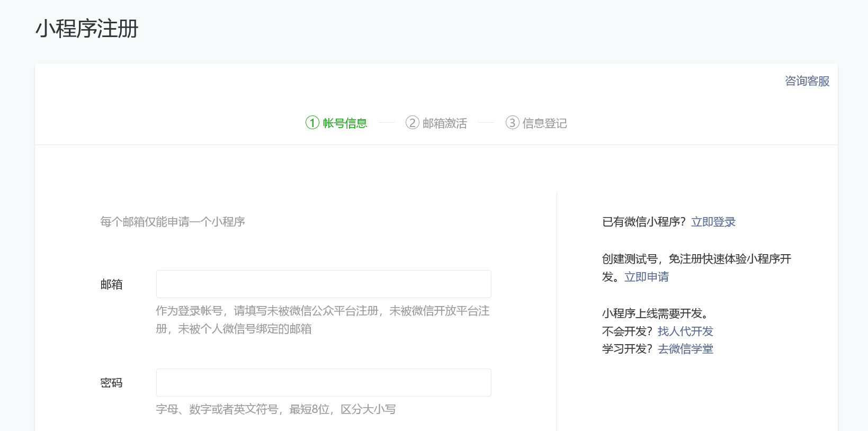Go to 去微信学堂 learning link
Image resolution: width=868 pixels, height=431 pixels.
point(685,349)
